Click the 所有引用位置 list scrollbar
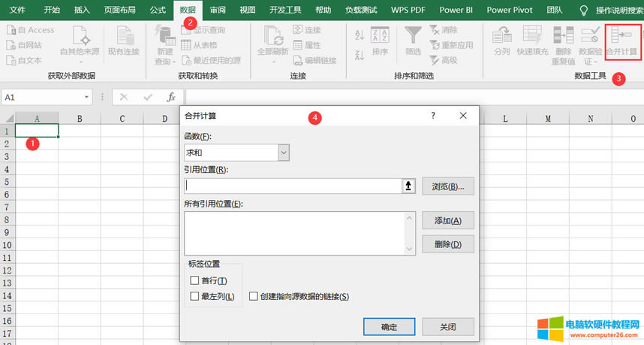Image resolution: width=644 pixels, height=345 pixels. tap(410, 233)
